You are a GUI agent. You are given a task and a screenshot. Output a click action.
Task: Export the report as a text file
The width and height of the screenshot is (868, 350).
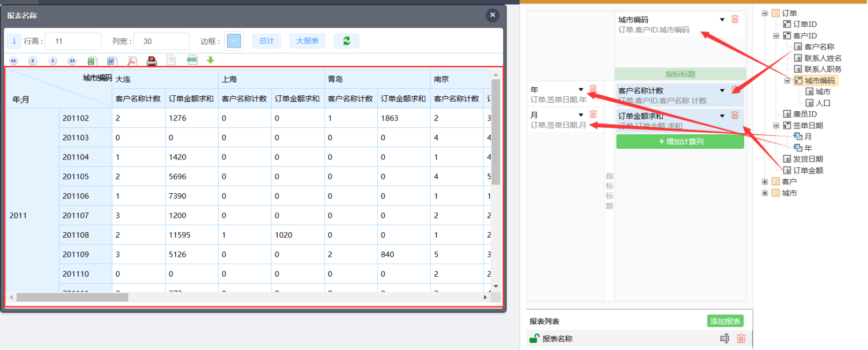(171, 60)
